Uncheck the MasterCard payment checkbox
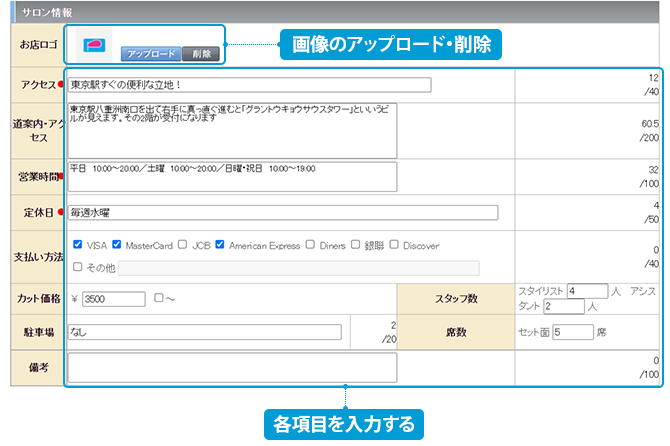The width and height of the screenshot is (670, 446). 117,245
